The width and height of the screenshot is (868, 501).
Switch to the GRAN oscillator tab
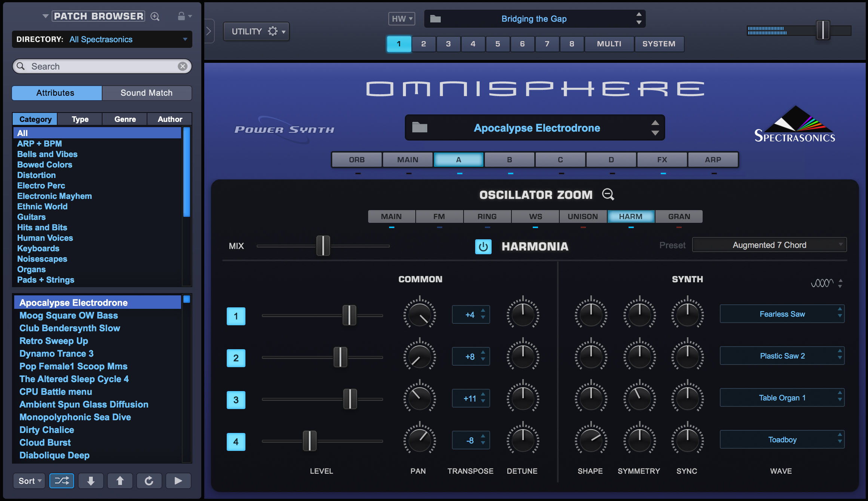click(679, 216)
